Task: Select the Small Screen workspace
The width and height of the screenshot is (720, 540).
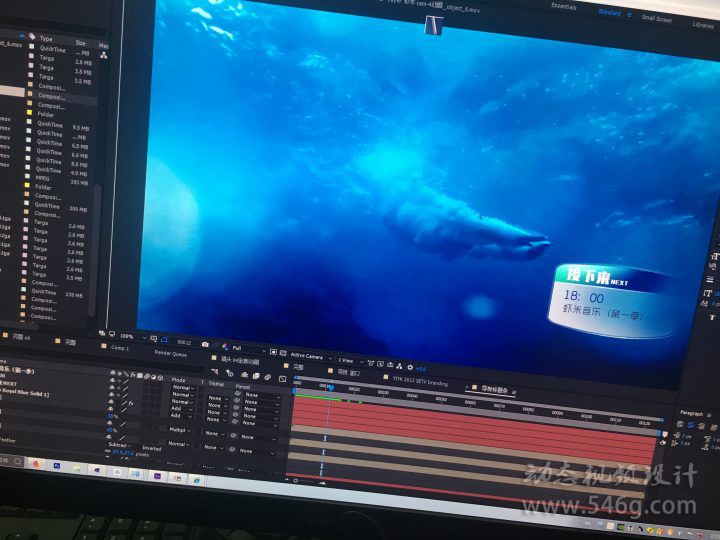Action: pos(656,18)
